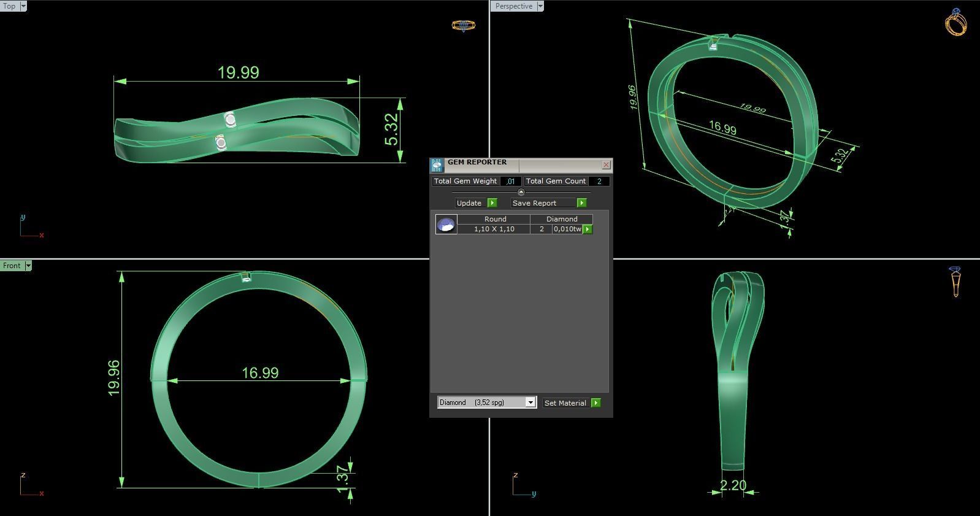The height and width of the screenshot is (516, 980).
Task: Click the pendant-shaped icon in the side viewport corner
Action: 955,282
